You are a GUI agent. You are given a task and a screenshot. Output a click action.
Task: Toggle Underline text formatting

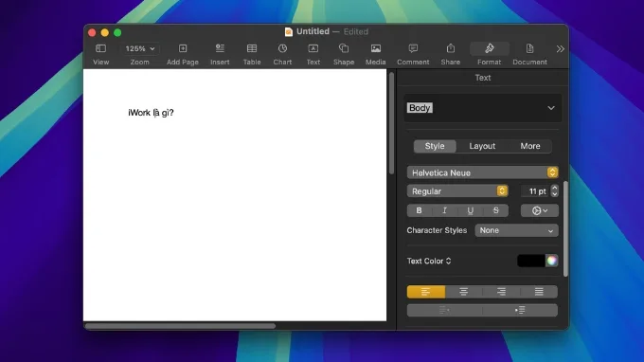click(x=471, y=210)
